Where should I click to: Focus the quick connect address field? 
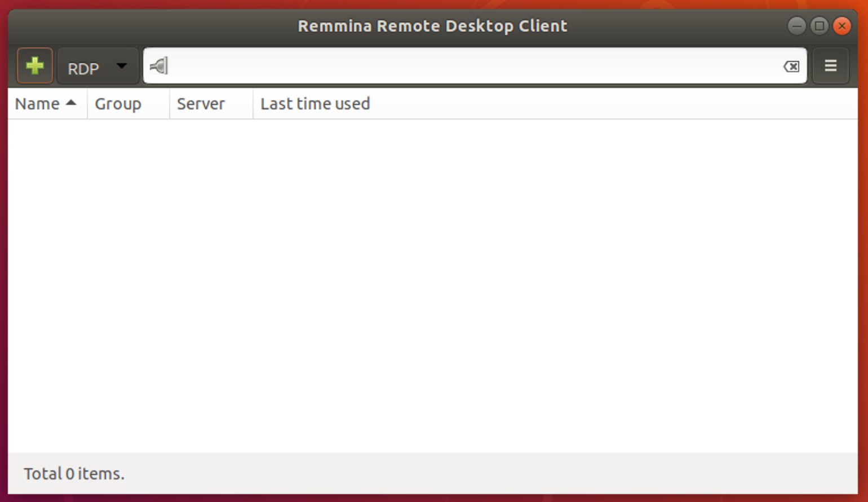tap(475, 66)
